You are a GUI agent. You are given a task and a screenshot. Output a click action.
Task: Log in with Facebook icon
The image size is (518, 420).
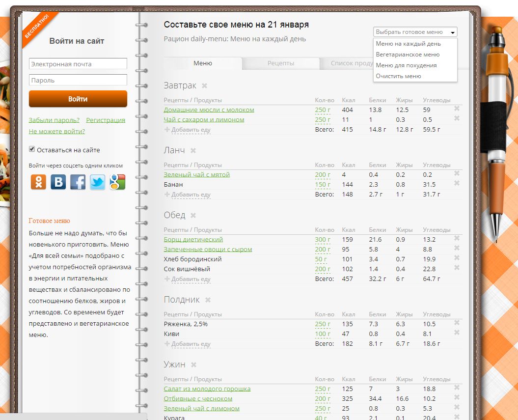tap(78, 182)
